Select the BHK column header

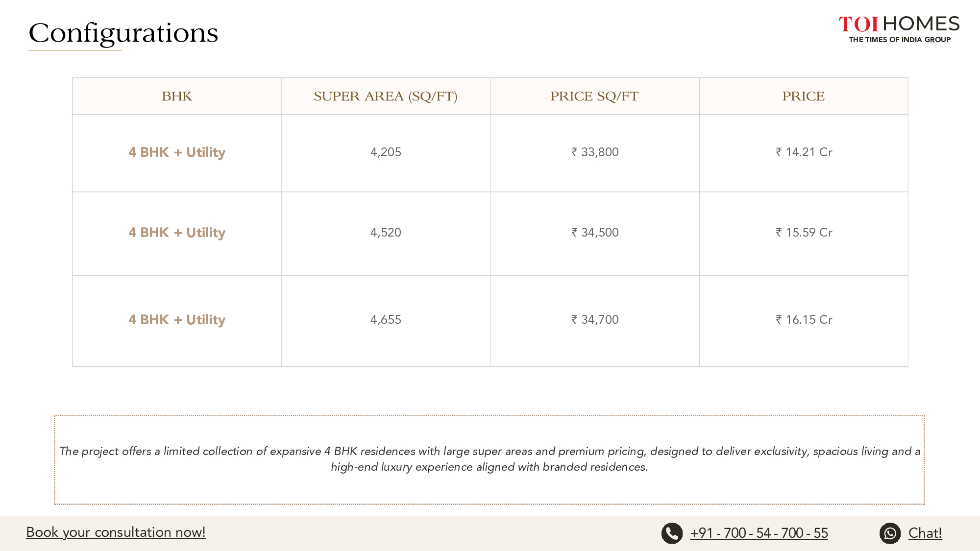click(x=177, y=96)
